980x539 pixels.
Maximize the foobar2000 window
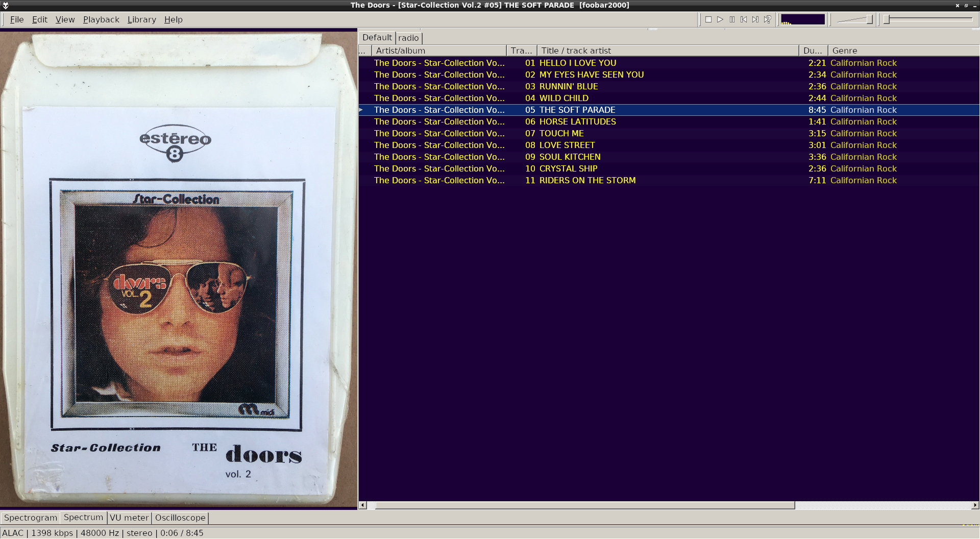(966, 5)
